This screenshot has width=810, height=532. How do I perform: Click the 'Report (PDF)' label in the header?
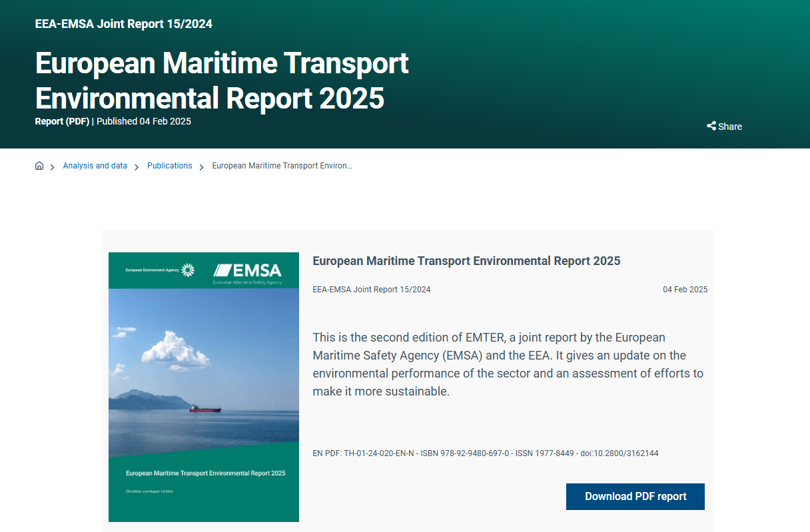[62, 121]
